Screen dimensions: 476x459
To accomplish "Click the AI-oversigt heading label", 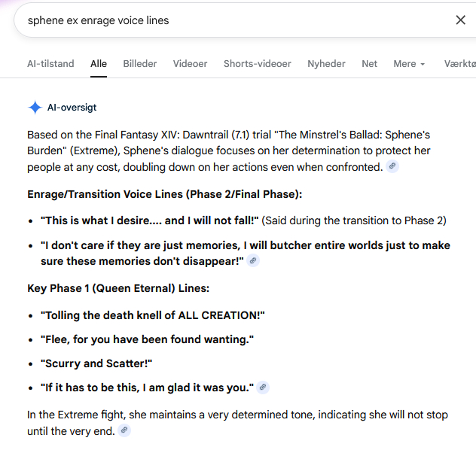I will tap(72, 108).
